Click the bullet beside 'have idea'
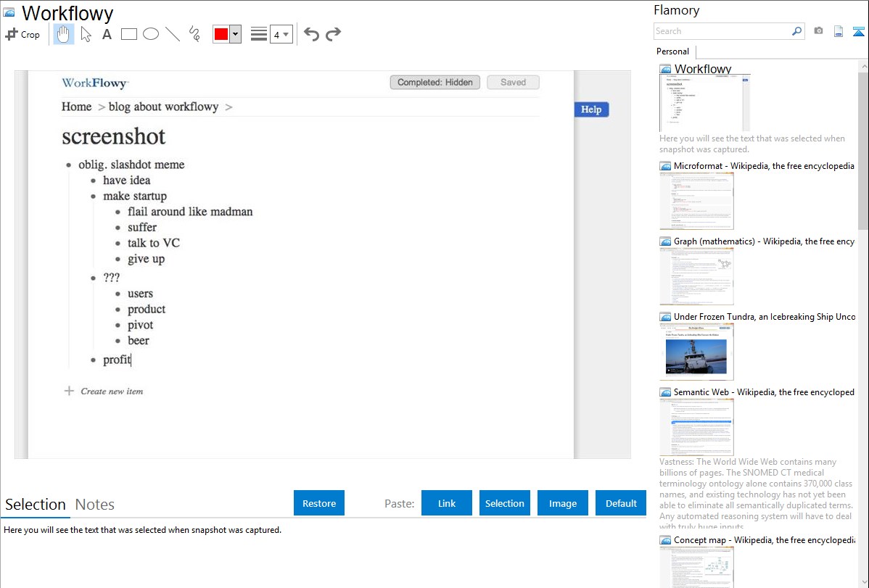Viewport: 869px width, 588px height. (93, 181)
